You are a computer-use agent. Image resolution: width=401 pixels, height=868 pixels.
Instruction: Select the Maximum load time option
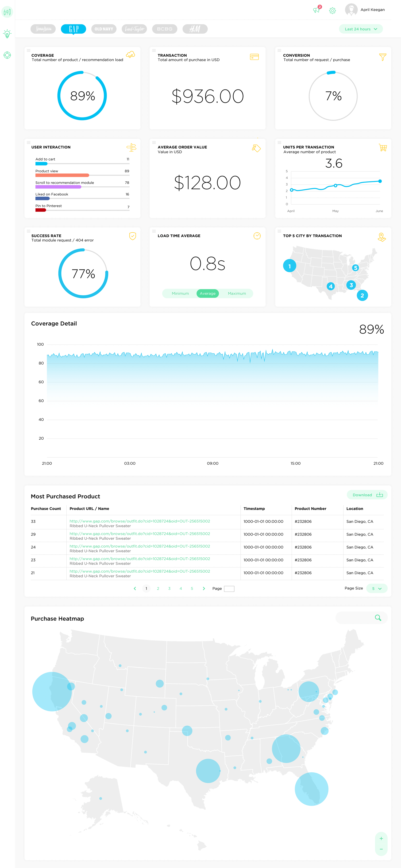point(237,294)
